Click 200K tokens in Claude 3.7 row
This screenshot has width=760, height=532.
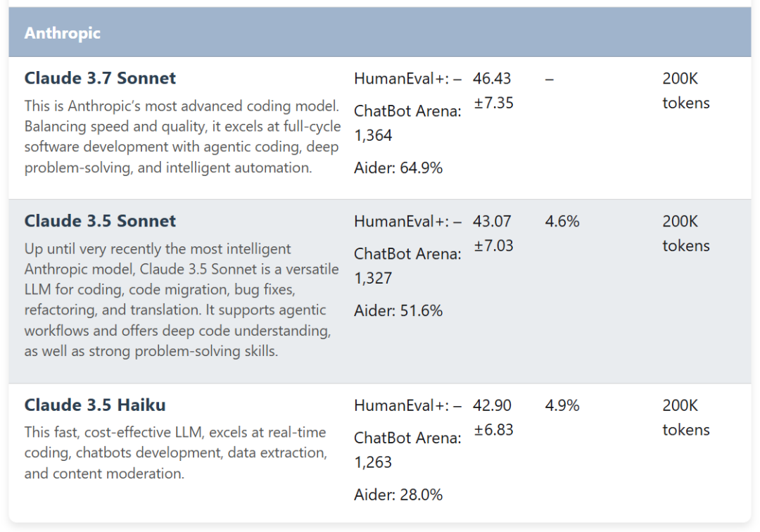click(686, 91)
